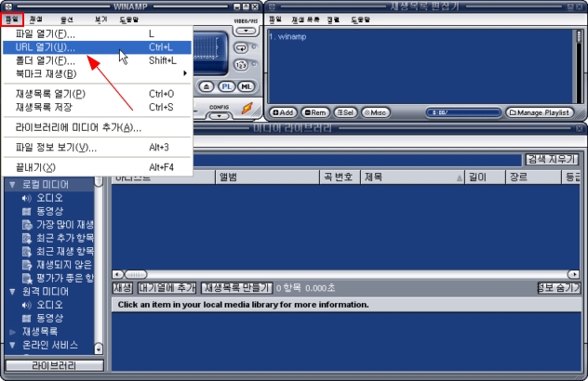Sort by the 앨범 column header
The image size is (588, 381).
click(x=267, y=177)
